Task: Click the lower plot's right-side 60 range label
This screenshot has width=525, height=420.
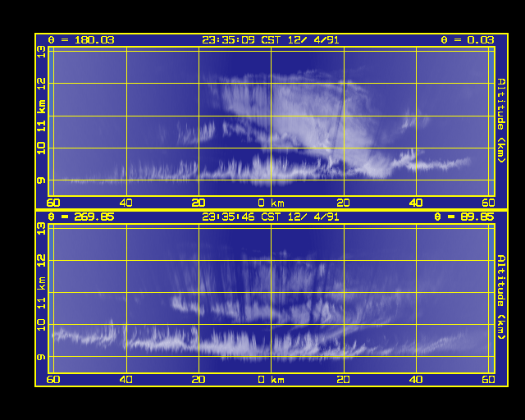Action: (489, 380)
